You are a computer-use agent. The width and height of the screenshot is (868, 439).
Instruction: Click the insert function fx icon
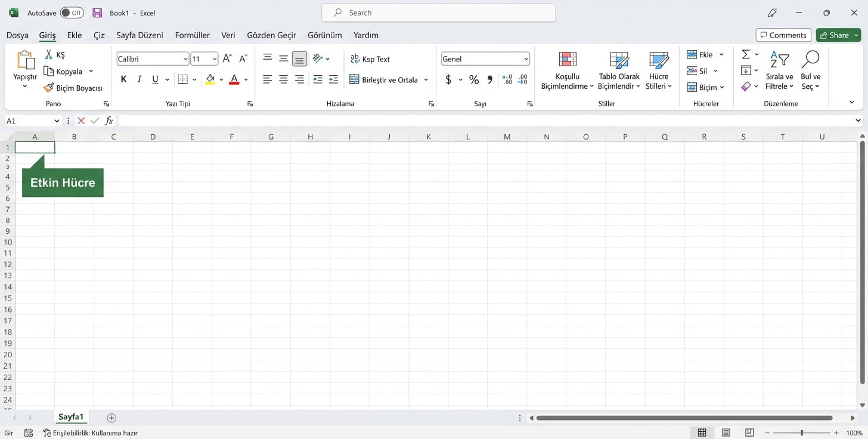[x=109, y=120]
